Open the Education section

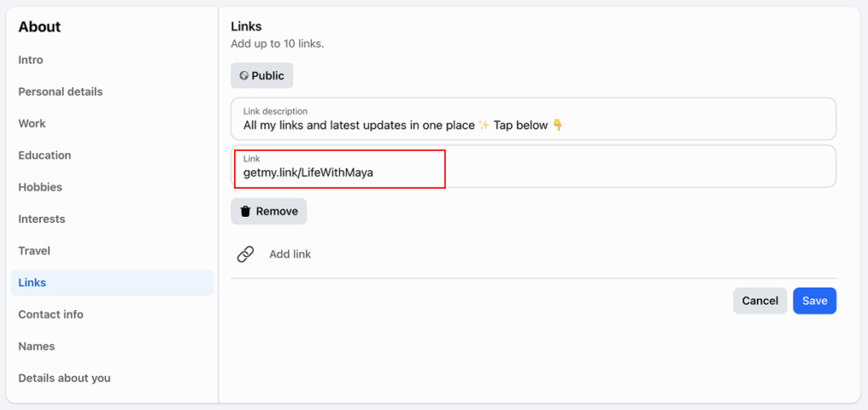coord(45,155)
